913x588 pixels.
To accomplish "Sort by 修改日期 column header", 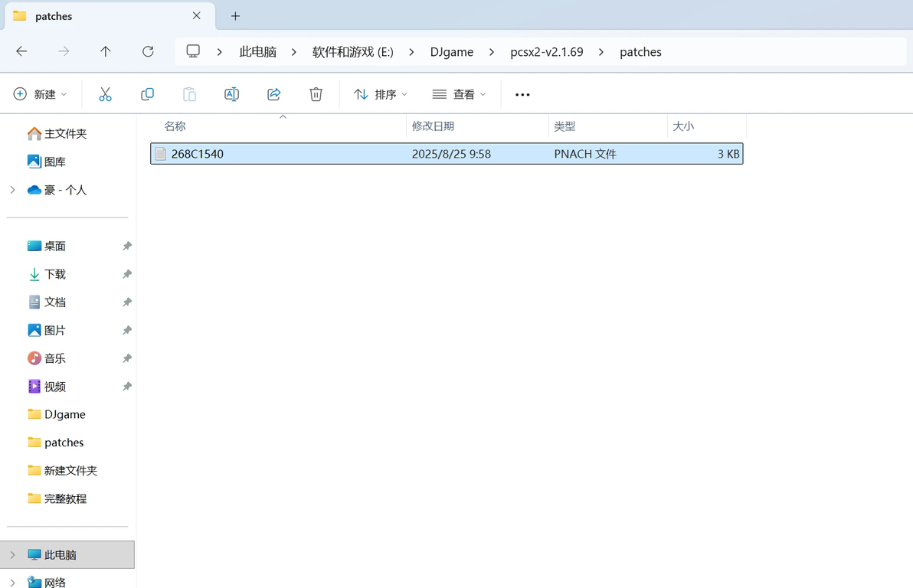I will [x=434, y=126].
